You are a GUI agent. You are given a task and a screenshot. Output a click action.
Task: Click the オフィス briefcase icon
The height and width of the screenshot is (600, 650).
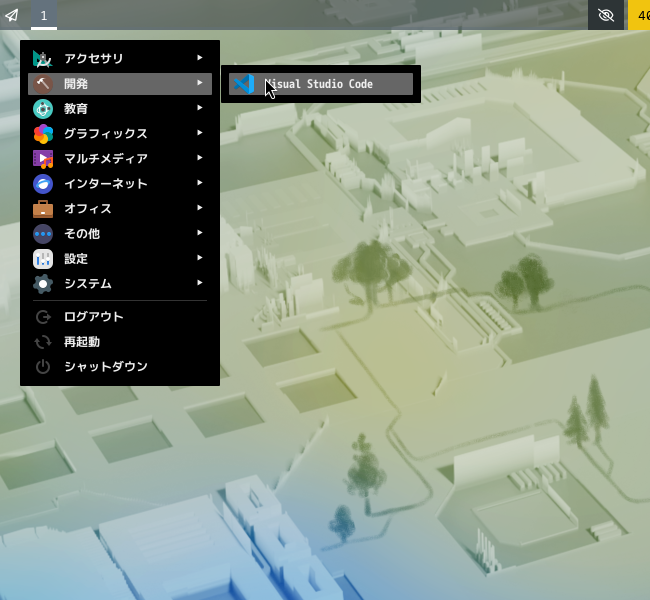[43, 209]
